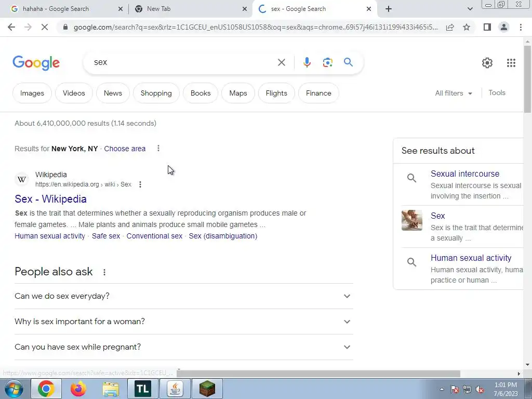The height and width of the screenshot is (399, 532).
Task: Click into the Google search input field
Action: coord(183,62)
